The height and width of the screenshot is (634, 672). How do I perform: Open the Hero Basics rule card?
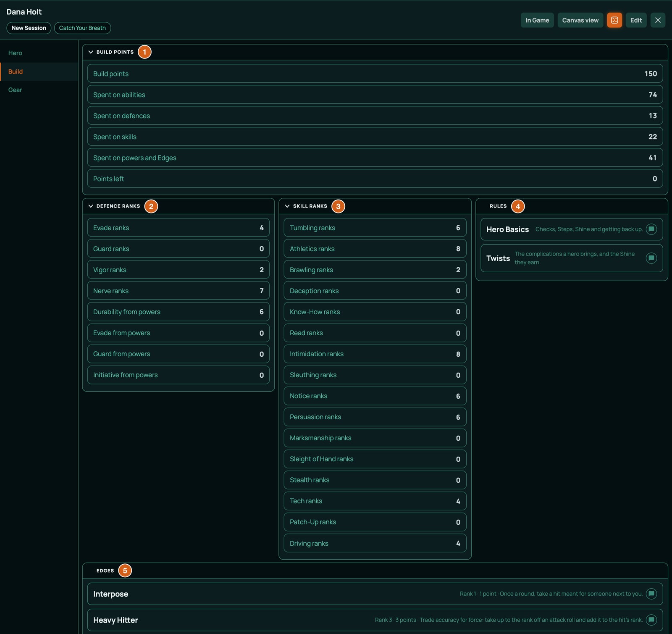[x=572, y=229]
